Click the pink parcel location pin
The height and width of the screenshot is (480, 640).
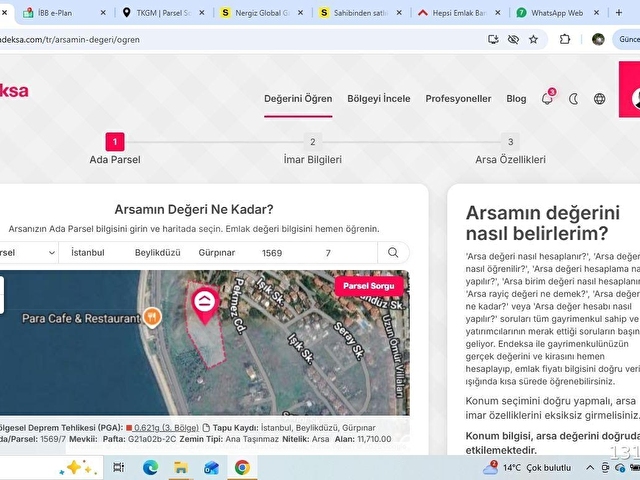(x=205, y=304)
